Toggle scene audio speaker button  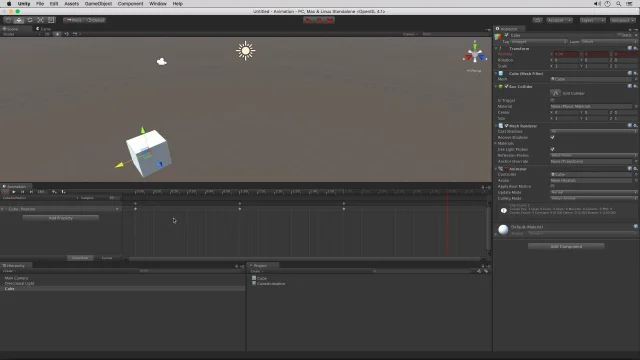[x=66, y=34]
